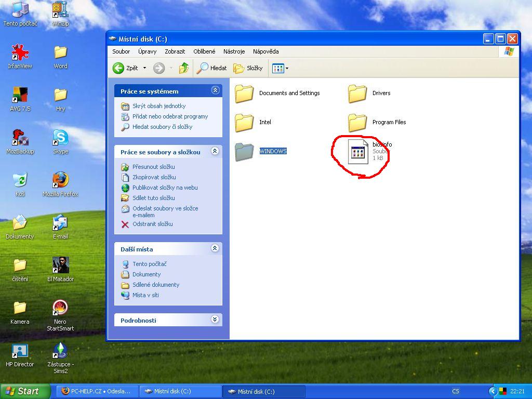This screenshot has width=532, height=399.
Task: Open the Hledat search tool
Action: (x=212, y=68)
